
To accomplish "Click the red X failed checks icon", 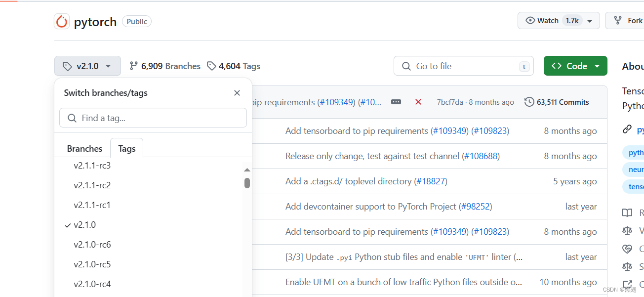I will click(418, 102).
